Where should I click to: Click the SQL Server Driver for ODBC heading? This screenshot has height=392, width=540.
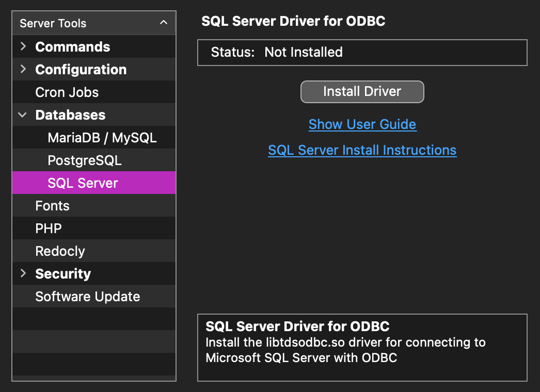pos(293,21)
